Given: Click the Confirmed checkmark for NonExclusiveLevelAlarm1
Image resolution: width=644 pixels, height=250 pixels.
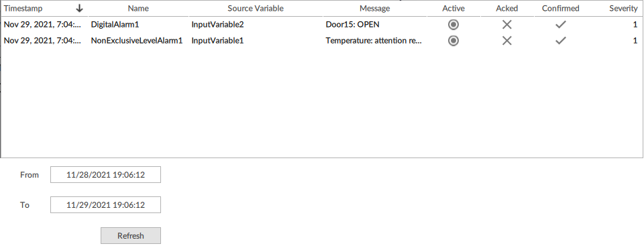Looking at the screenshot, I should (x=561, y=41).
